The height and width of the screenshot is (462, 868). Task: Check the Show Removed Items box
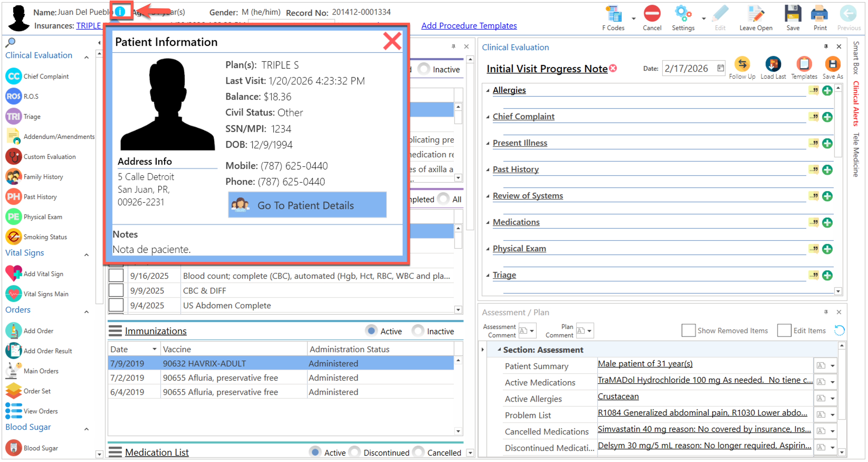[688, 331]
